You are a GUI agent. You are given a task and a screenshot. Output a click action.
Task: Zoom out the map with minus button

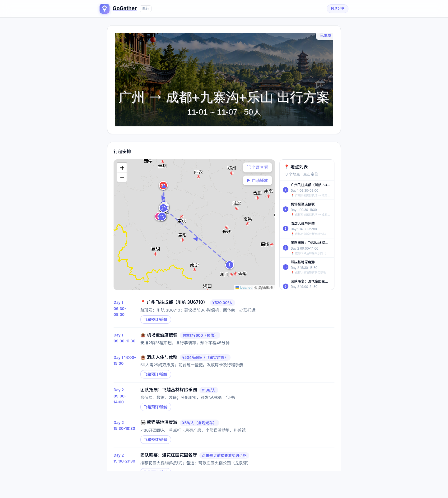point(122,177)
